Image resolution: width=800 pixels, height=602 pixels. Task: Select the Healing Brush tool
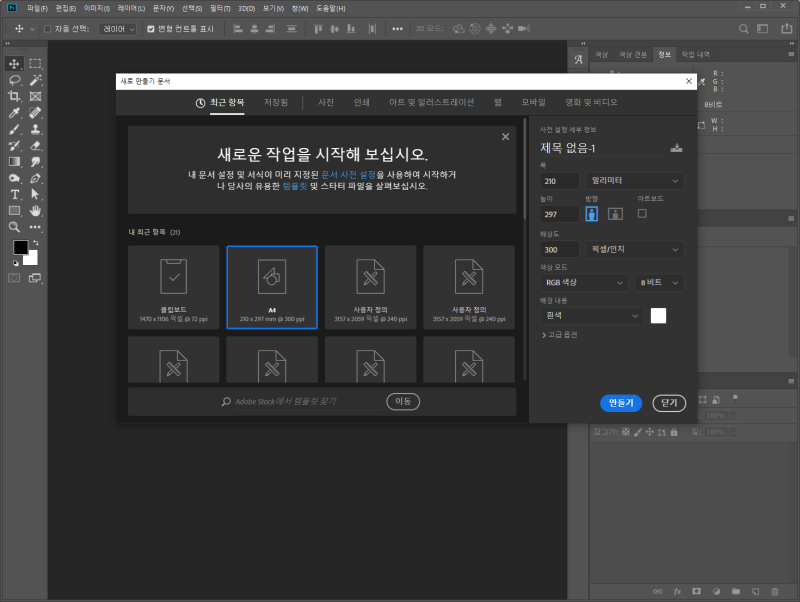(x=35, y=113)
